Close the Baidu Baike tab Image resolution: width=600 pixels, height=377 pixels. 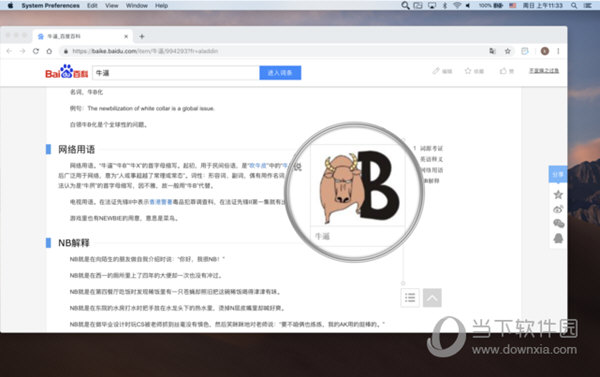[126, 36]
